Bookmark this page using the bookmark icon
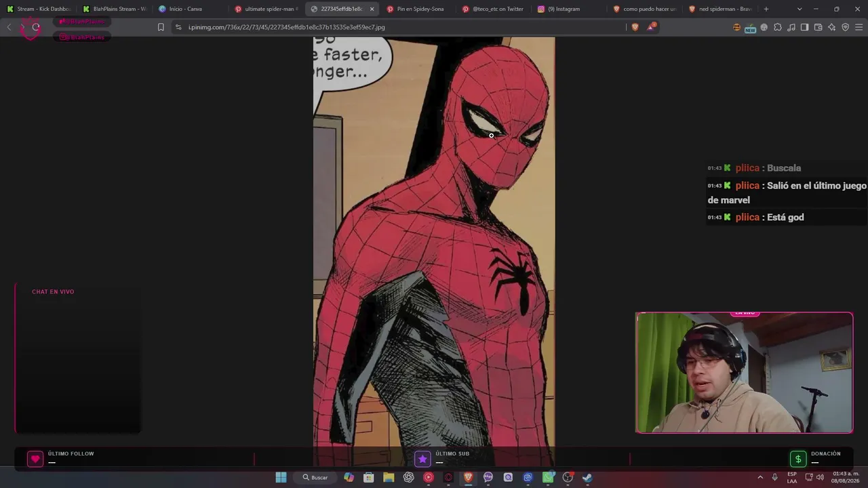Image resolution: width=868 pixels, height=488 pixels. [x=161, y=27]
